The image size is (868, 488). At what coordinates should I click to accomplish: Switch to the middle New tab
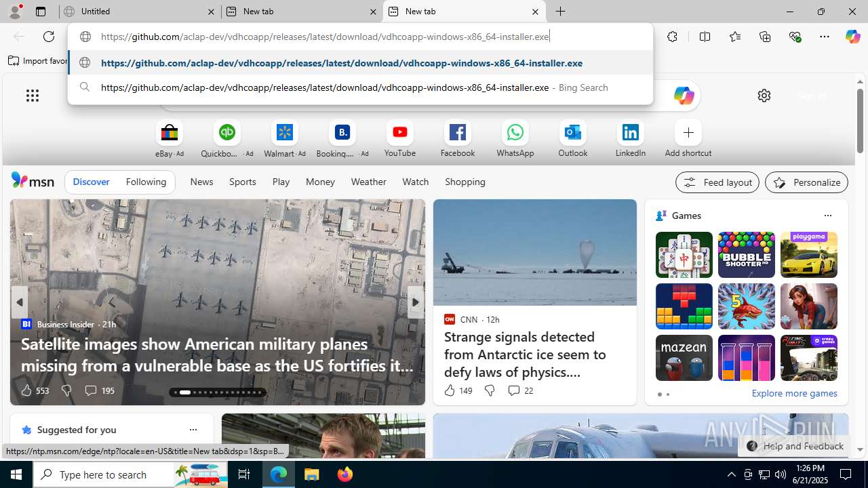click(301, 12)
